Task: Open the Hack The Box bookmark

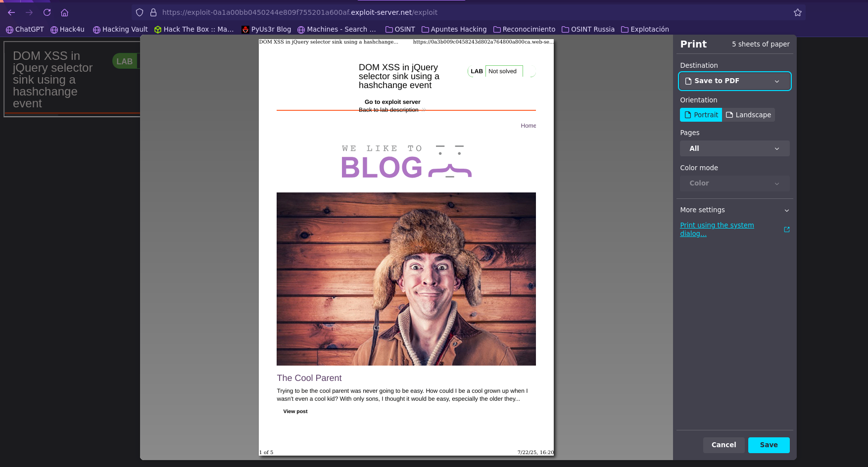Action: [194, 29]
